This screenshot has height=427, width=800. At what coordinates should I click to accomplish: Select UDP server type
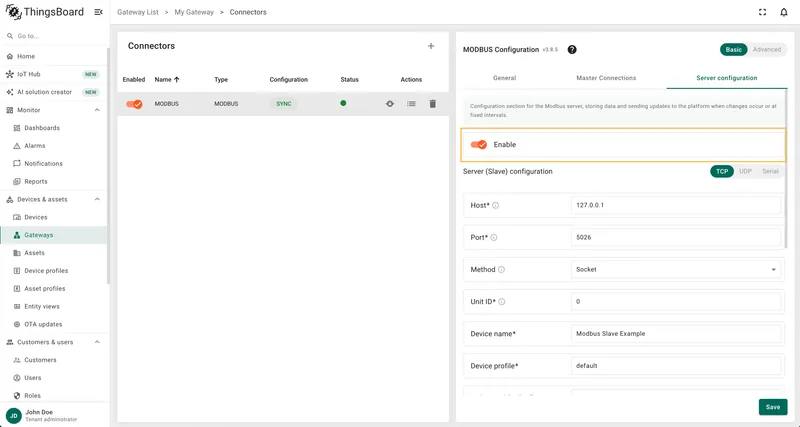pos(745,171)
